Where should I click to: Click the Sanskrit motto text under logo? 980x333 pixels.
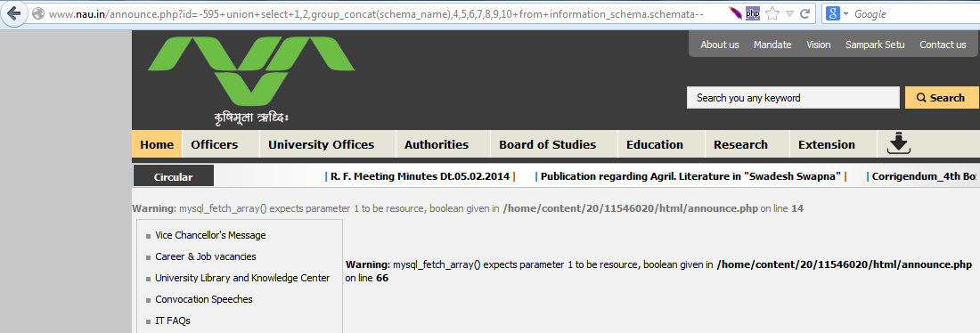250,118
